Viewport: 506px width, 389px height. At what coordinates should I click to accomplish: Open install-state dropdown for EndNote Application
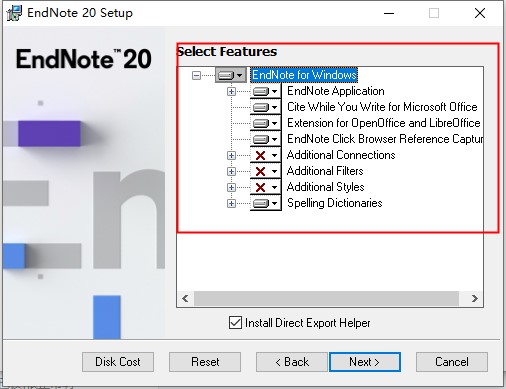(266, 91)
